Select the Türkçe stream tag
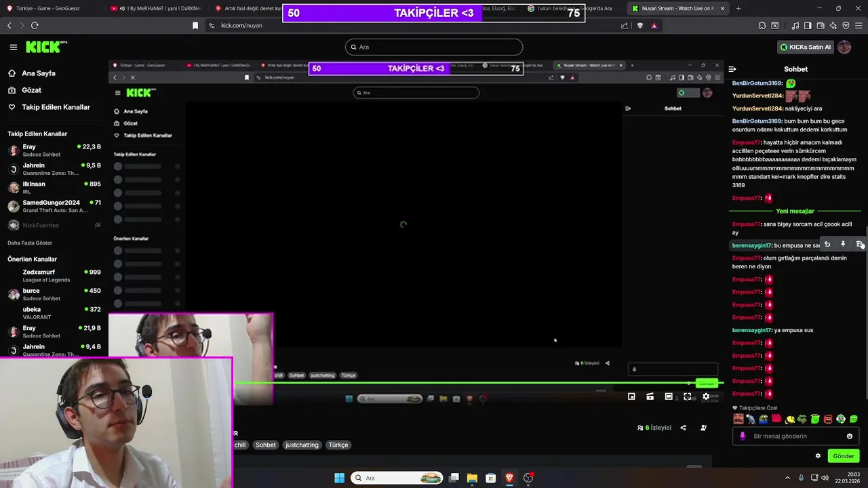Screen dimensions: 868x488 [338, 445]
